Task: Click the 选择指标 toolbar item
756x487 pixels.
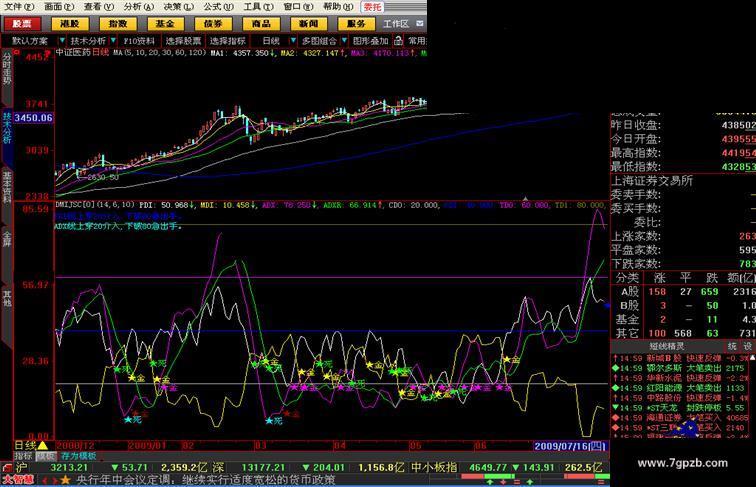Action: (x=228, y=41)
